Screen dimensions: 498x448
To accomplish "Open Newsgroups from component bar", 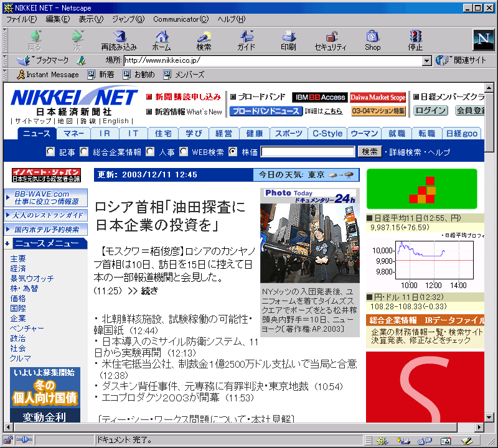I will (x=425, y=441).
